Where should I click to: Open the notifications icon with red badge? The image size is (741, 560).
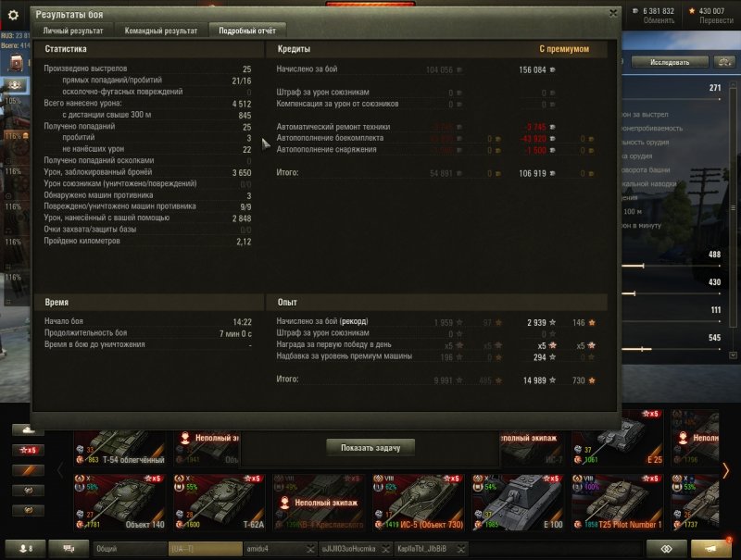tap(710, 548)
